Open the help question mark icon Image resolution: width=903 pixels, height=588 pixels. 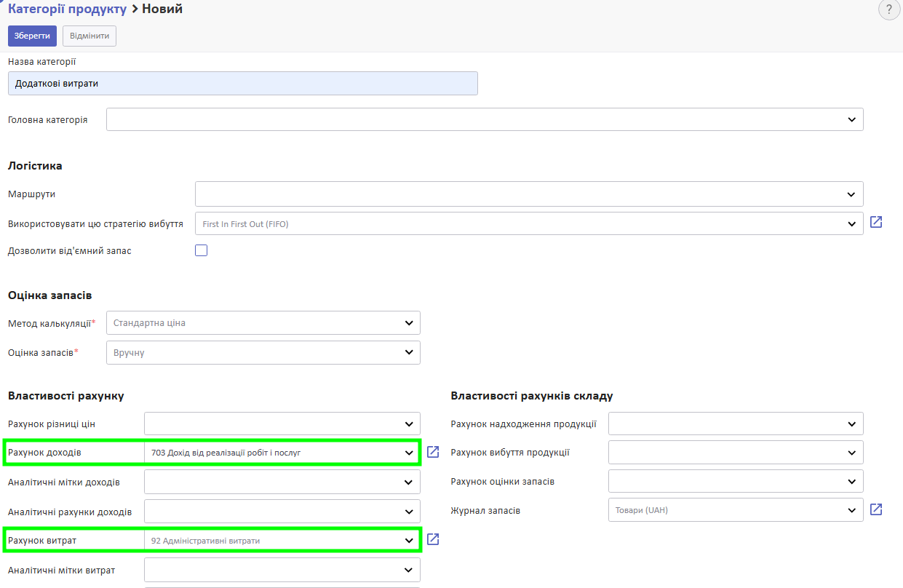tap(888, 9)
